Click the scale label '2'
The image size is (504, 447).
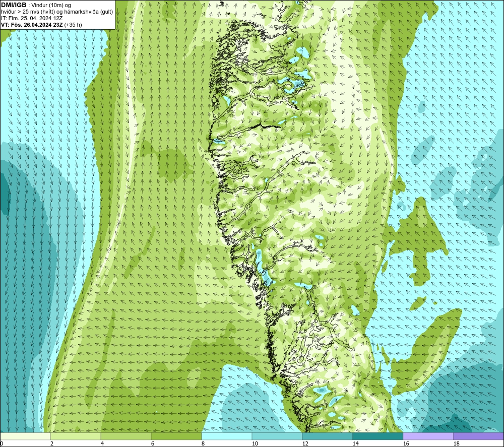coord(52,444)
